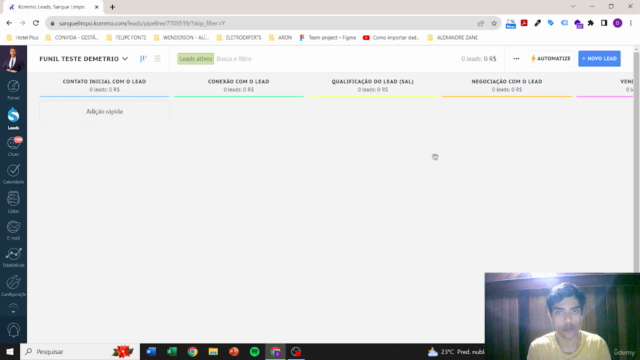Open the notifications bell in sidebar
The image size is (640, 360).
(x=13, y=330)
